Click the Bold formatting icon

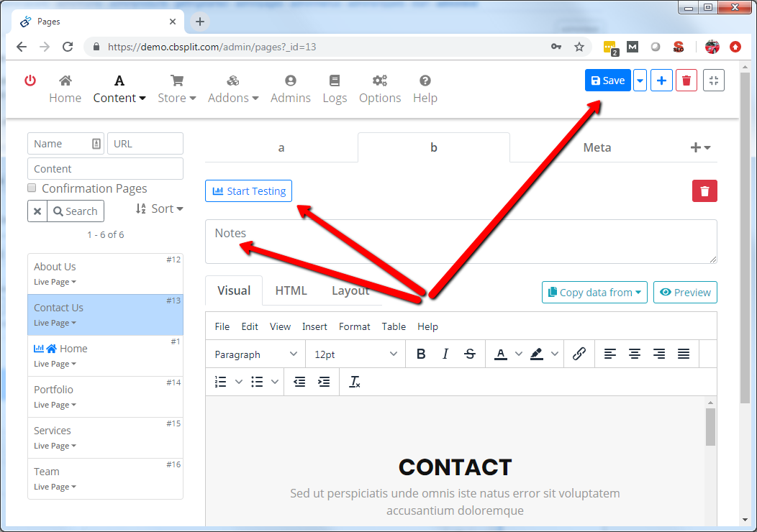coord(421,354)
